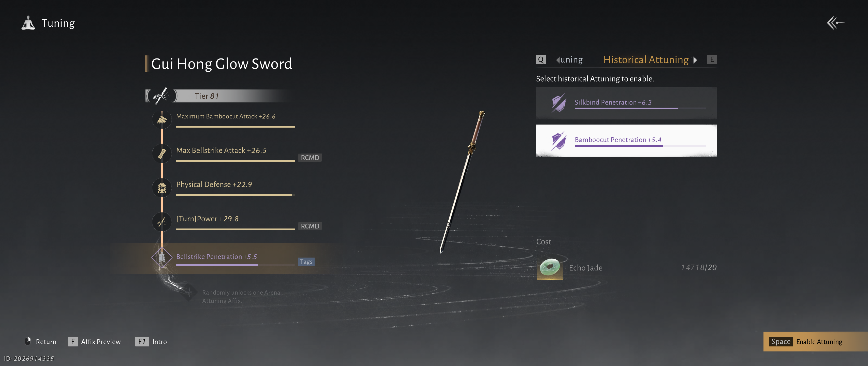Select the [Turn]Power affix icon
The image size is (868, 366).
point(162,222)
